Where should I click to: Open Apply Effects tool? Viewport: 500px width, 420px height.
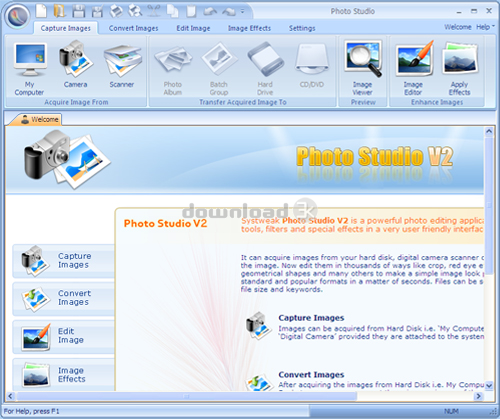pos(460,69)
